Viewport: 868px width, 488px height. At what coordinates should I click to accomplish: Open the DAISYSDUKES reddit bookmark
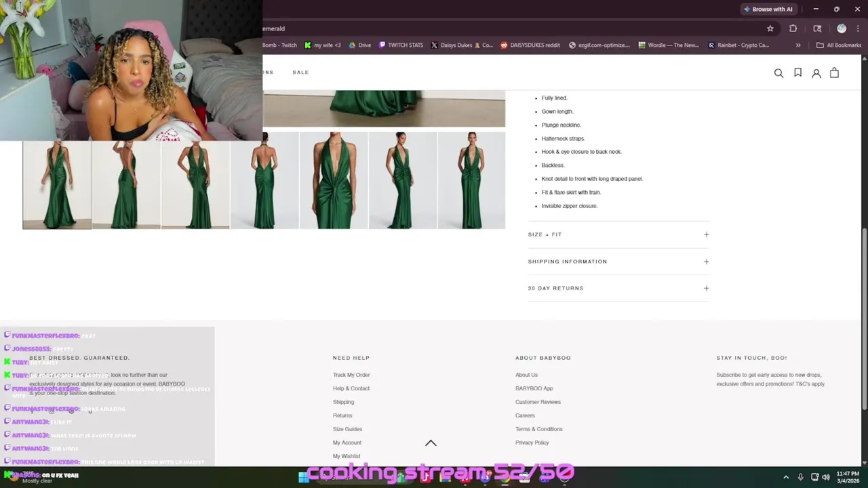530,45
